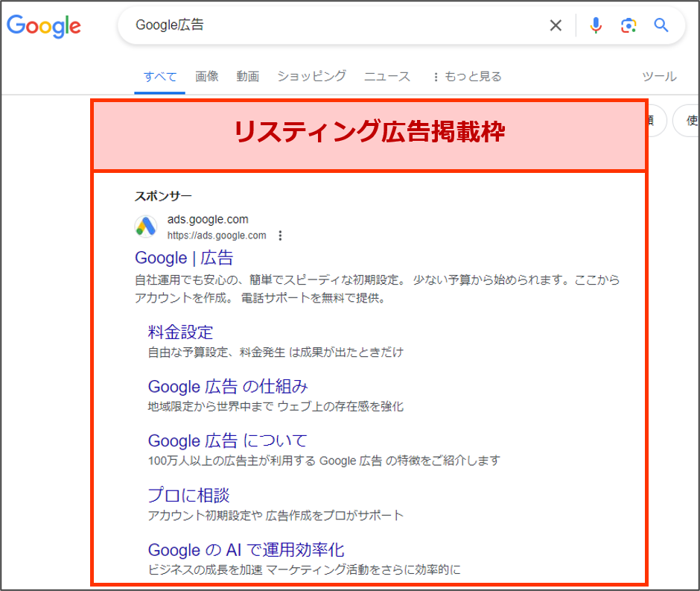Open ツール options
Image resolution: width=700 pixels, height=591 pixels.
click(x=659, y=76)
